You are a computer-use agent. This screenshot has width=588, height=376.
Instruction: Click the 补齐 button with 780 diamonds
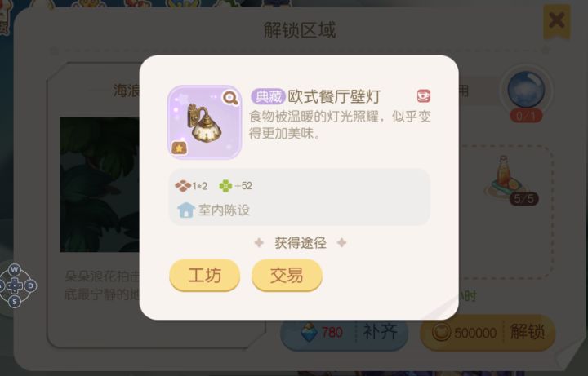tap(345, 332)
